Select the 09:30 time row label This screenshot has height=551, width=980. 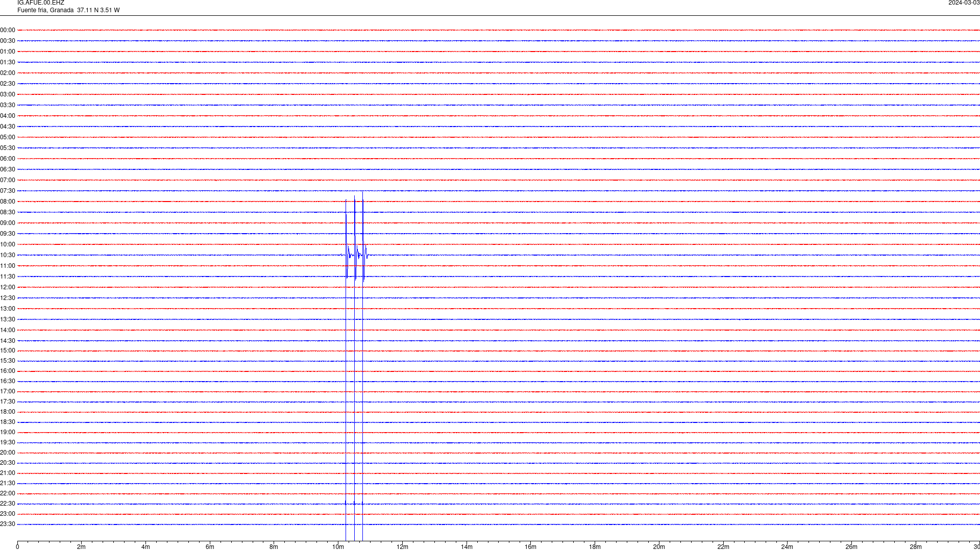click(8, 234)
